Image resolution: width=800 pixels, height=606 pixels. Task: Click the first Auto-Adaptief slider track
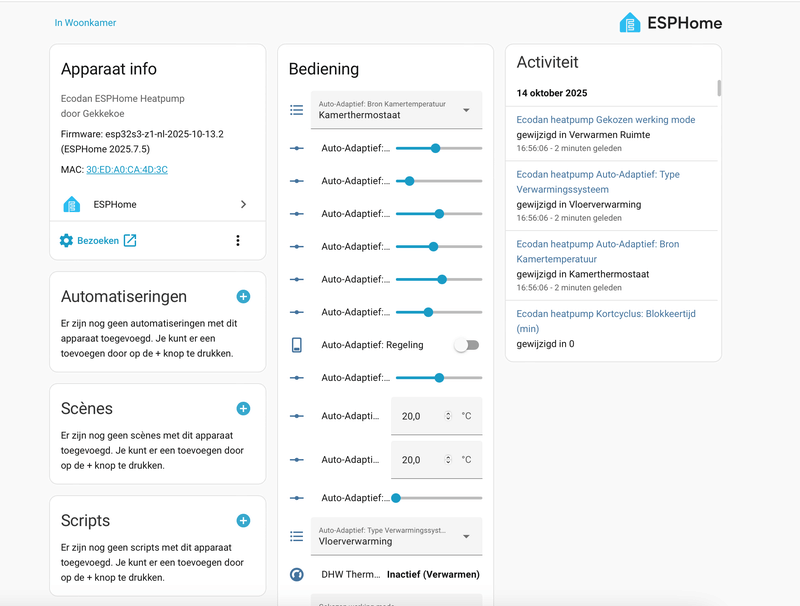click(439, 148)
